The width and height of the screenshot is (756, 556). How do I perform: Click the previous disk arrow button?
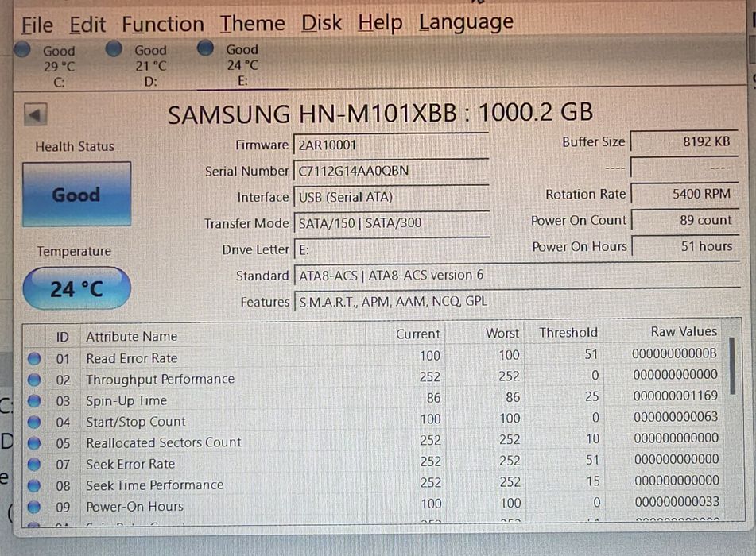[x=35, y=114]
